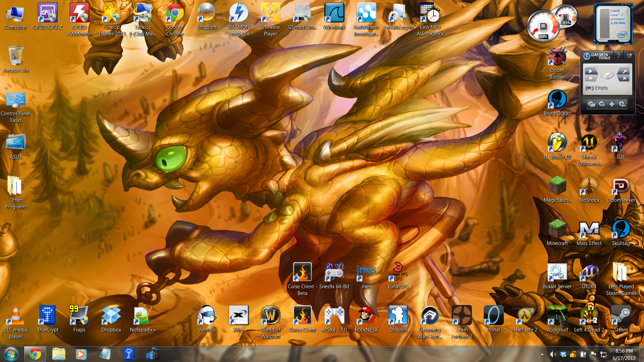Show hidden tray icons arrow
The height and width of the screenshot is (362, 644).
[542, 354]
